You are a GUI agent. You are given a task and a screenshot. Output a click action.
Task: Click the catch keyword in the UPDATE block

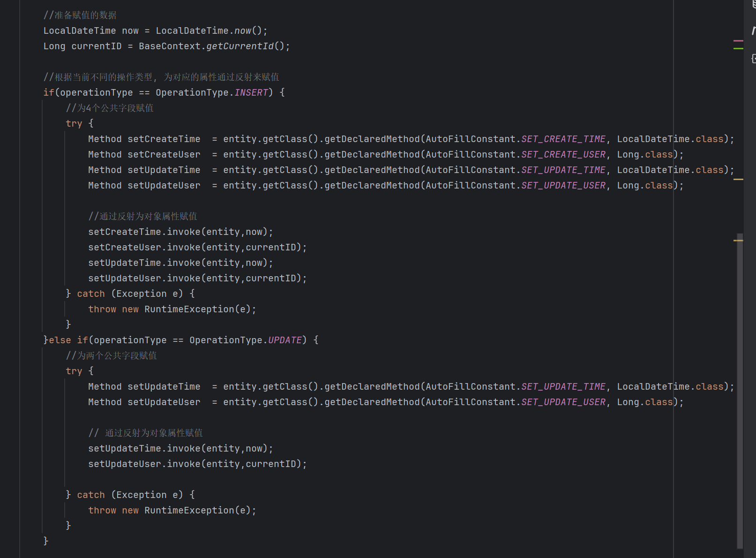(91, 495)
